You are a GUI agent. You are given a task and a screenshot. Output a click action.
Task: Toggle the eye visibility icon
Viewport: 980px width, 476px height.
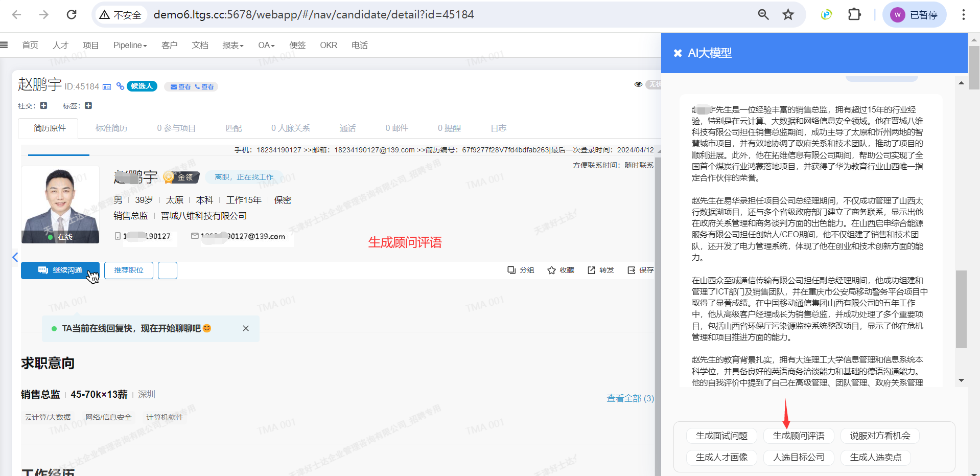click(638, 84)
